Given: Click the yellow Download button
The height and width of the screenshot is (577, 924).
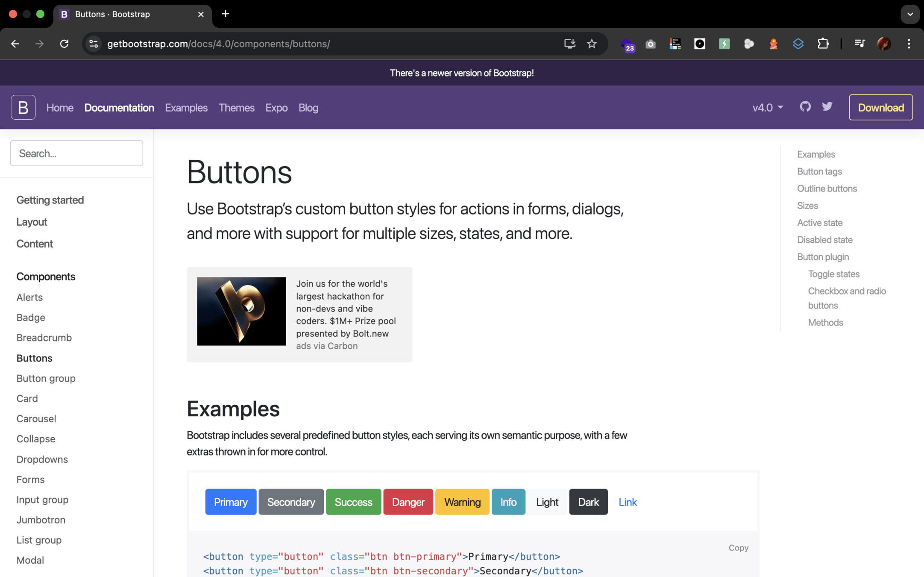Looking at the screenshot, I should [880, 107].
